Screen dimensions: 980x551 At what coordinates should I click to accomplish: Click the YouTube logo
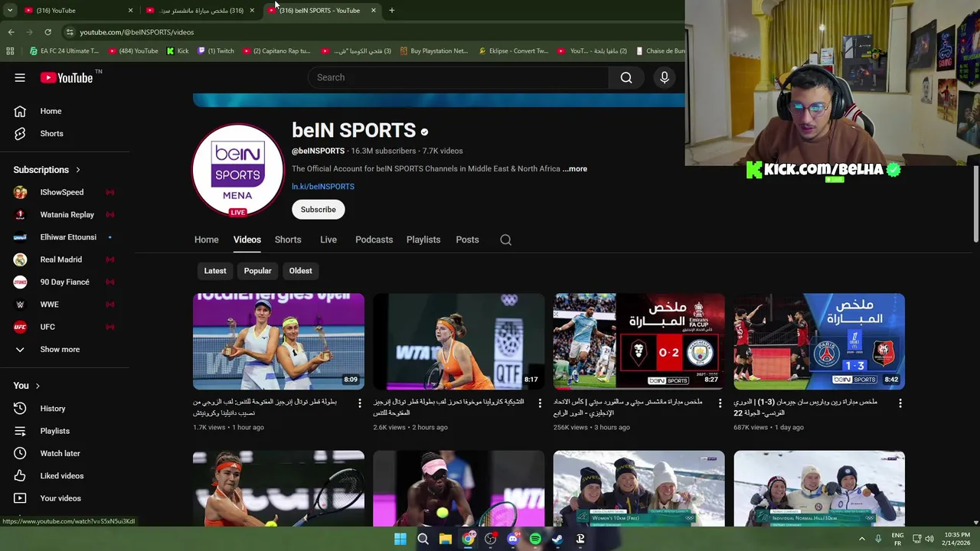[66, 77]
